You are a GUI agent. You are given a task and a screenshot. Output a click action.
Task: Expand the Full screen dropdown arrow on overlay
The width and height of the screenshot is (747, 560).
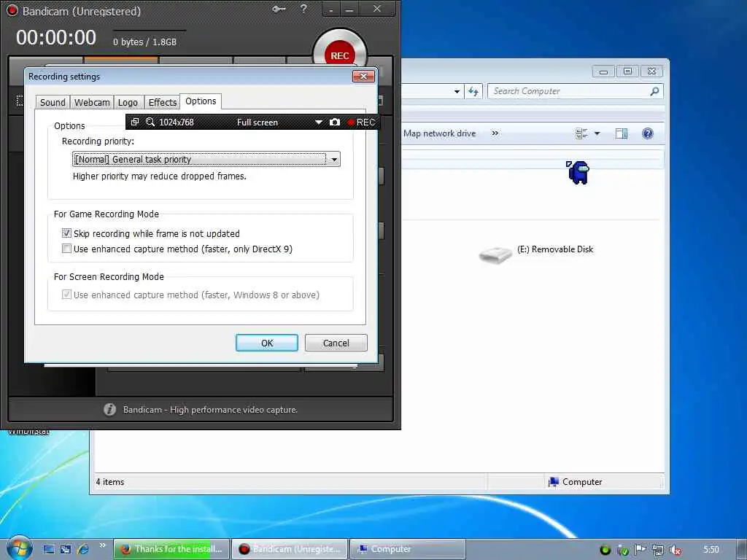(x=318, y=122)
